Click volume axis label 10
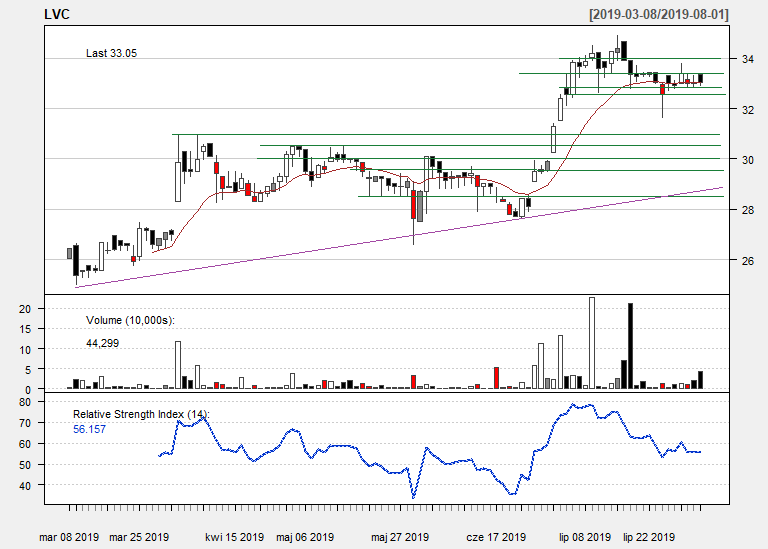The image size is (768, 549). tap(25, 350)
